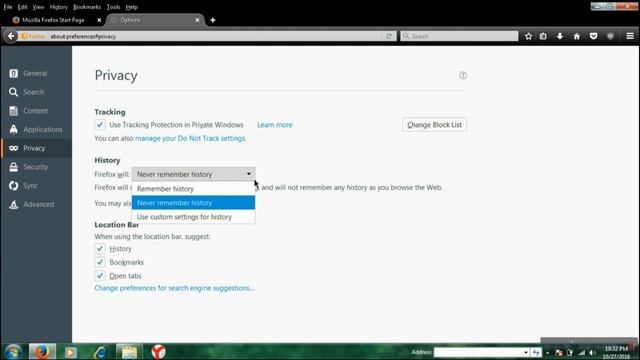Open the File menu
The image size is (640, 360).
8,7
